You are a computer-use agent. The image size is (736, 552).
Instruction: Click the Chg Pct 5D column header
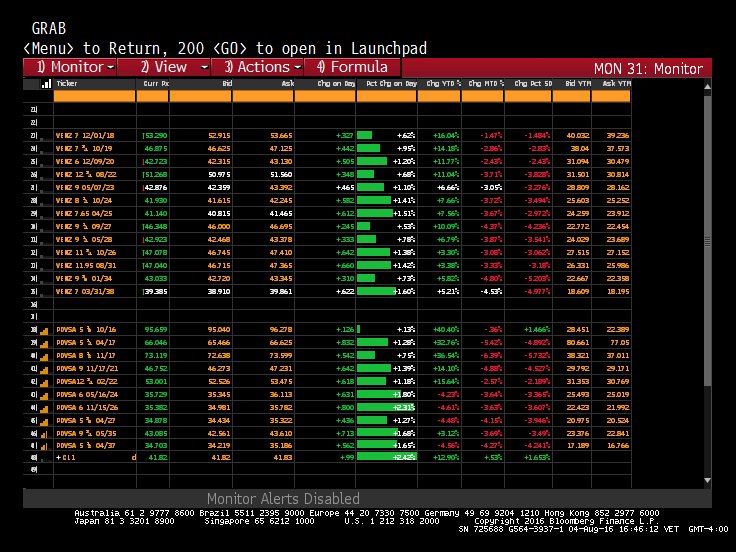529,84
